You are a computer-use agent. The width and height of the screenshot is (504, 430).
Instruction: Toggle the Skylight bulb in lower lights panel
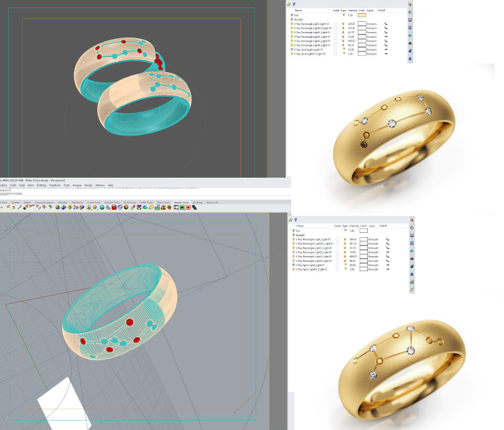pos(294,235)
